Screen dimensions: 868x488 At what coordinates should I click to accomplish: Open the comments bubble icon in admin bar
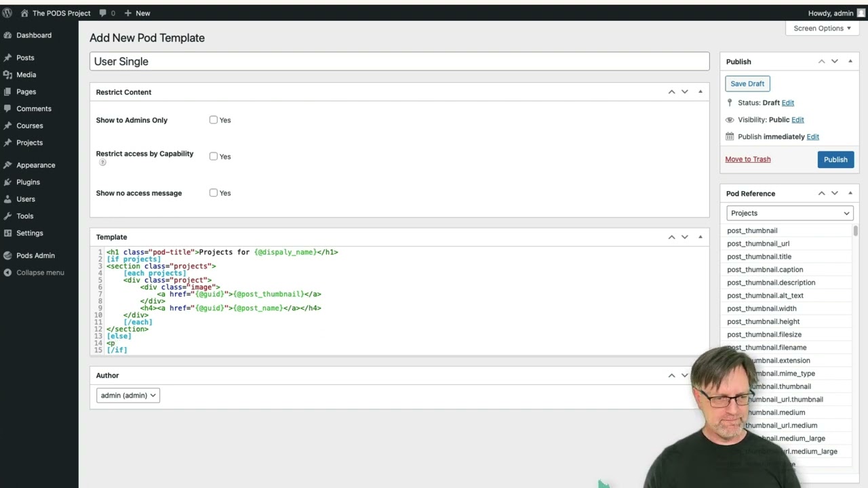[103, 13]
